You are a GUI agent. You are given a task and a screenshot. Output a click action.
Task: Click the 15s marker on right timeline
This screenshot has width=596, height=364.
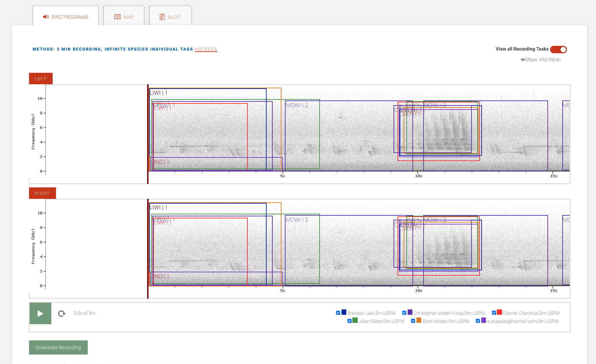pos(553,291)
